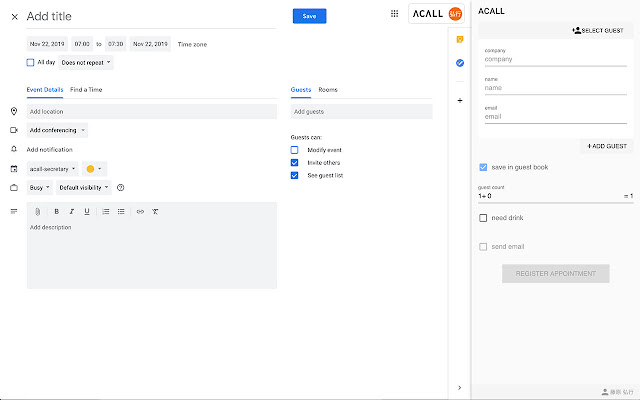This screenshot has height=400, width=640.
Task: Click the attach file paperclip icon
Action: [x=37, y=211]
